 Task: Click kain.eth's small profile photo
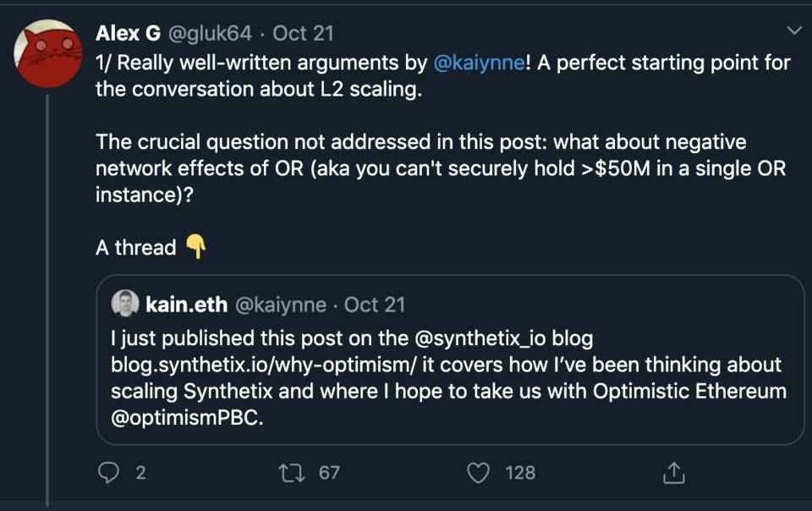click(124, 303)
